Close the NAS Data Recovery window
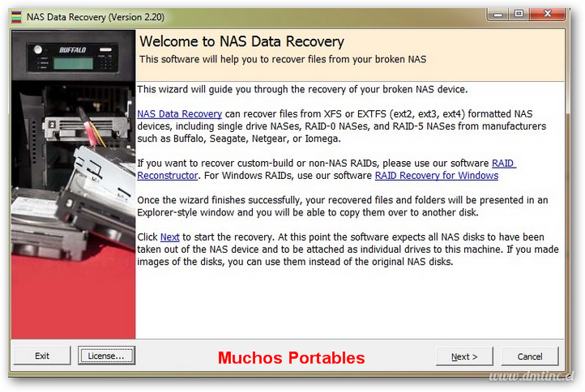 click(x=547, y=15)
